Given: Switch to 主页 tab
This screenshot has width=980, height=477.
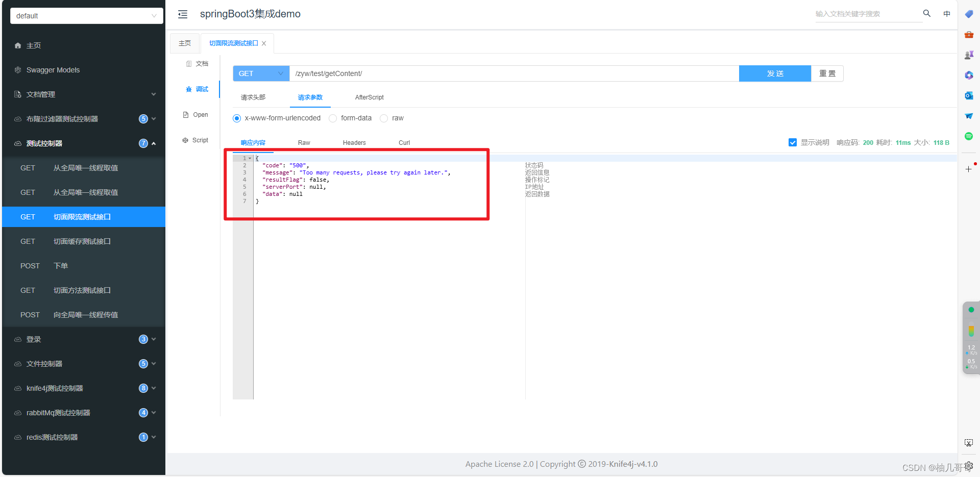Looking at the screenshot, I should pos(185,43).
